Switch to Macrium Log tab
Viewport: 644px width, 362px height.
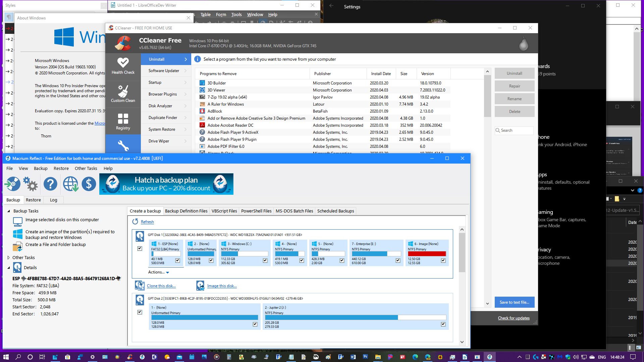(x=53, y=200)
